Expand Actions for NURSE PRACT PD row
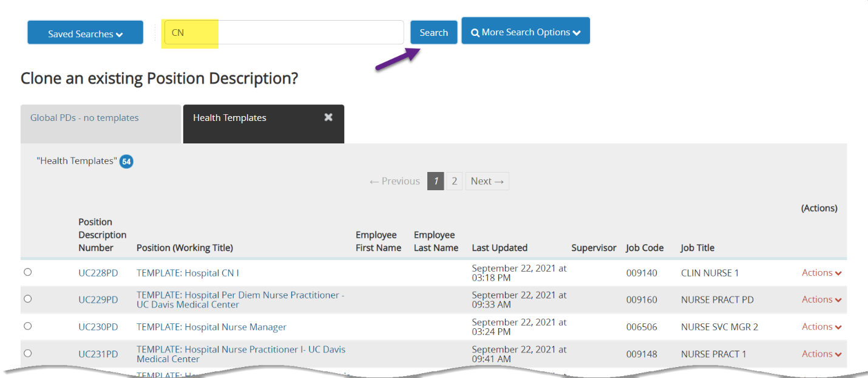The width and height of the screenshot is (868, 378). (821, 300)
